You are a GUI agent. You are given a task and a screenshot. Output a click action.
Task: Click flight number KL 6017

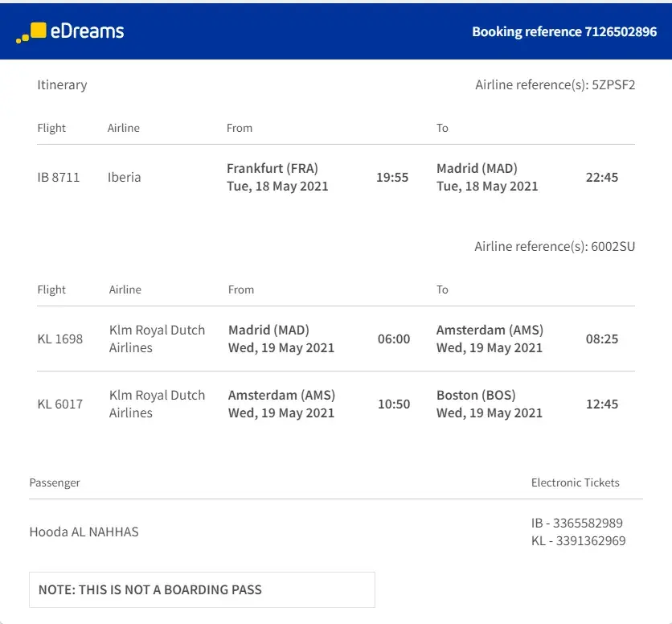60,404
